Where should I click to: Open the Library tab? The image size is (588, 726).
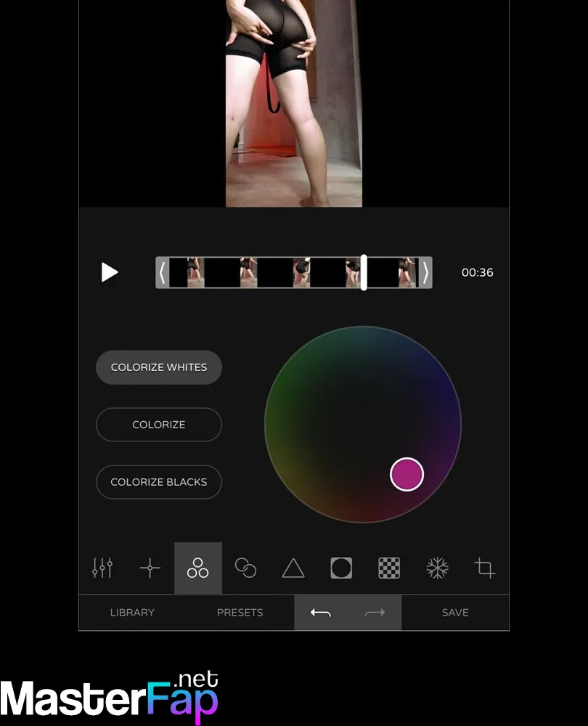132,613
